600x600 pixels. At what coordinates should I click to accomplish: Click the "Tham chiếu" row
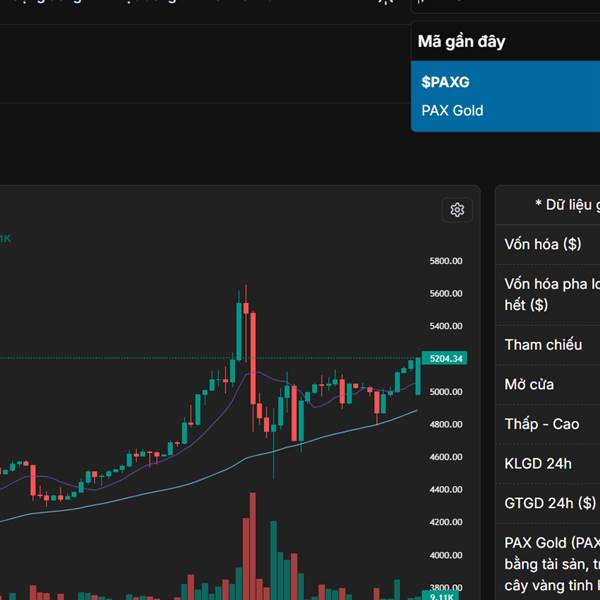545,345
